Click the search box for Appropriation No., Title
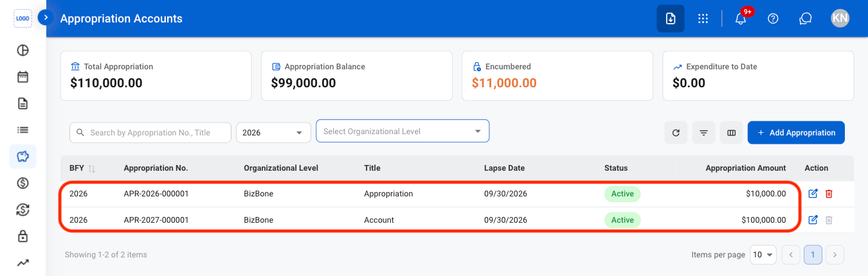The width and height of the screenshot is (868, 276). tap(150, 132)
